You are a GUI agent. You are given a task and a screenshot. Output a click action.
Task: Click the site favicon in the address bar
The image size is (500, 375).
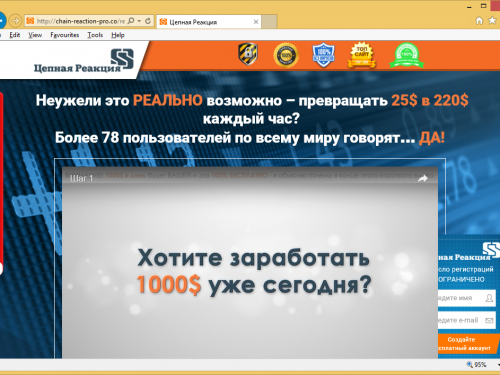tap(30, 21)
